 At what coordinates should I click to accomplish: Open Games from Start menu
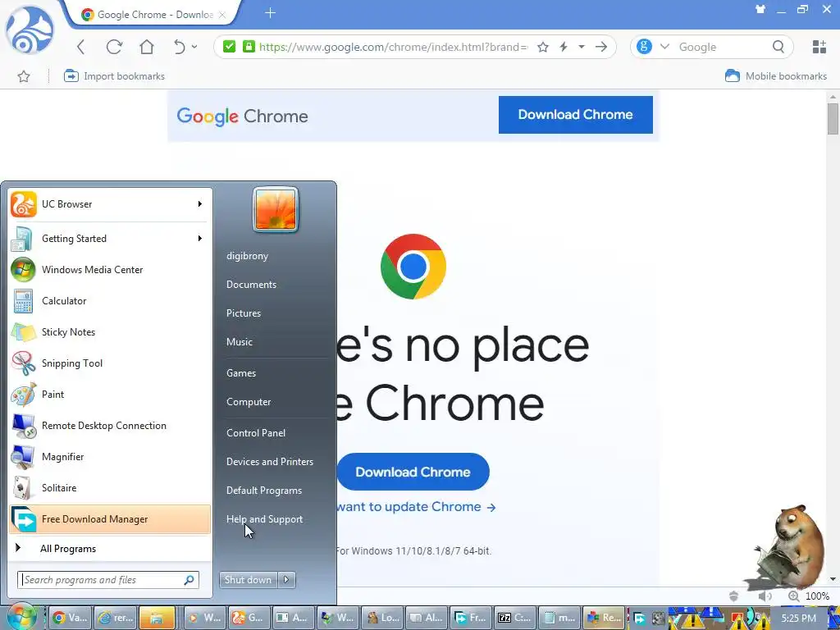[x=241, y=373]
